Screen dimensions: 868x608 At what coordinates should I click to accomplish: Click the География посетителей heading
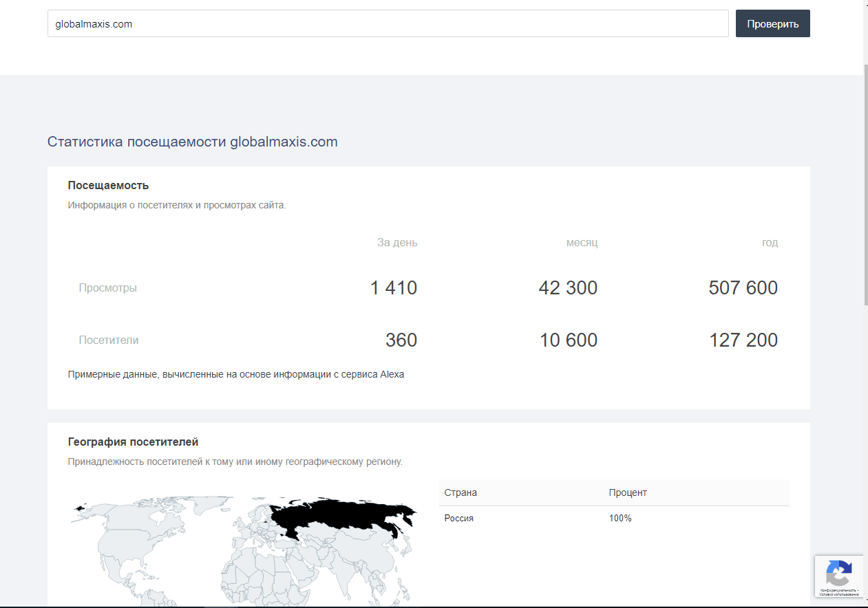pos(133,442)
